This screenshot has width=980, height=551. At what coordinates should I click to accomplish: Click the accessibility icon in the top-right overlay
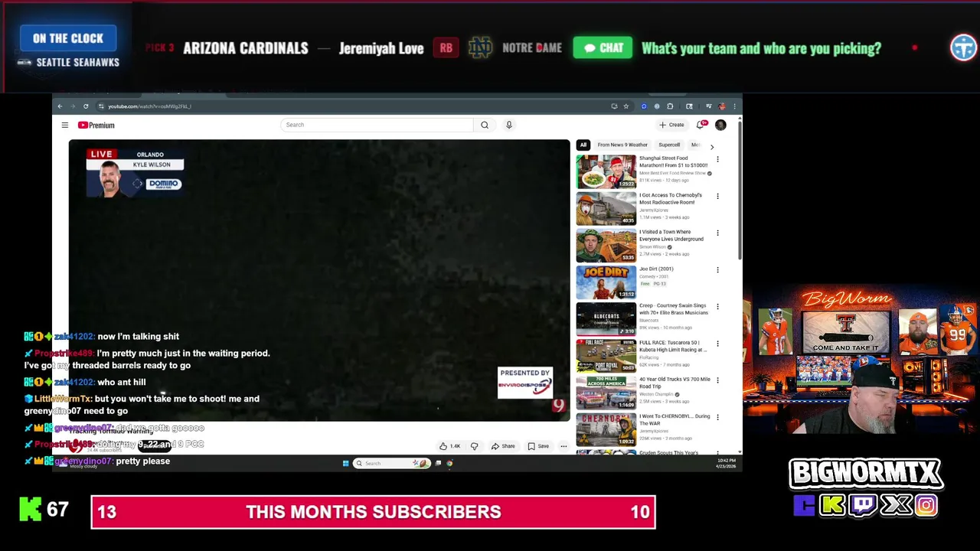coord(963,47)
